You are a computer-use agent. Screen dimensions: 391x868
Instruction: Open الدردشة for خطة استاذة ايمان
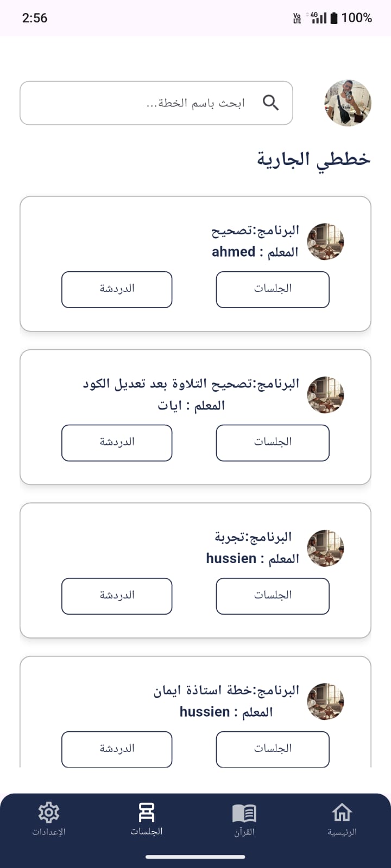[117, 749]
